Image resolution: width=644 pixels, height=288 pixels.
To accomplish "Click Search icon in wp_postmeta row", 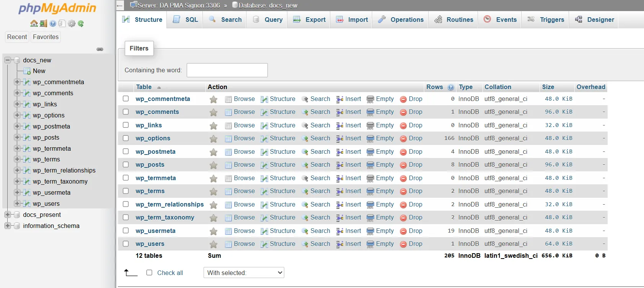I will coord(305,152).
